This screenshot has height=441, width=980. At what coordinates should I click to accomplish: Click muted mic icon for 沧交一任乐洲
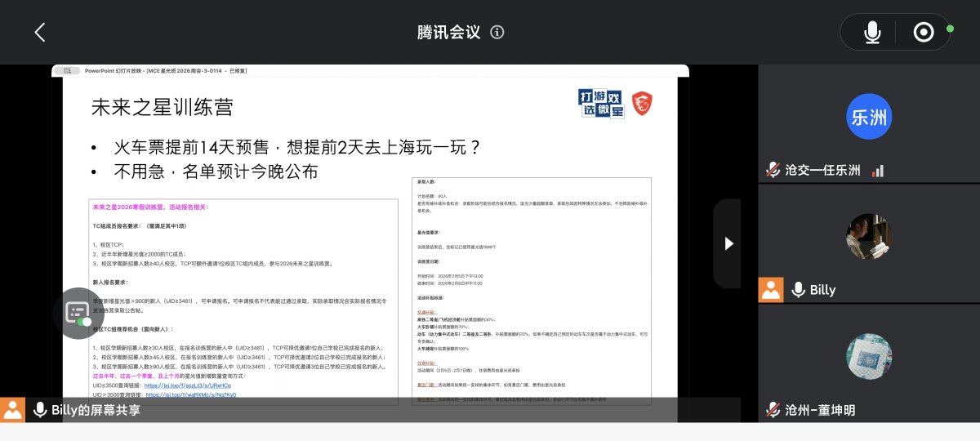tap(773, 170)
